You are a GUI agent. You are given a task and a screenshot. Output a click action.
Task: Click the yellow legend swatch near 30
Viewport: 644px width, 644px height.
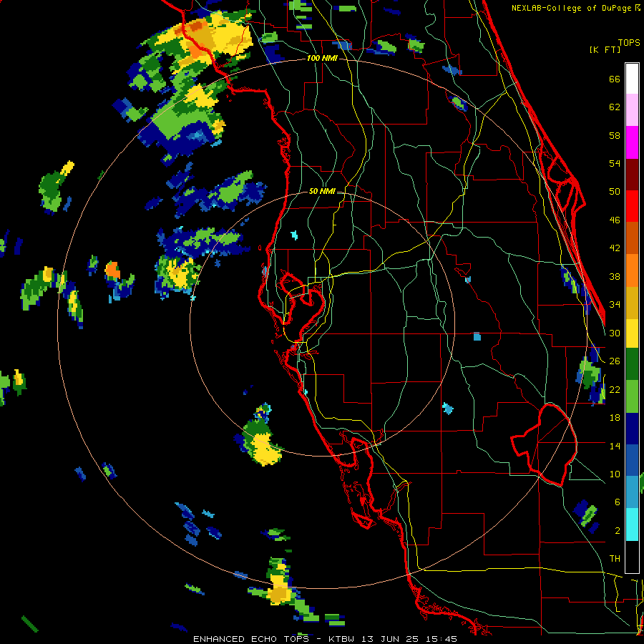pyautogui.click(x=632, y=333)
